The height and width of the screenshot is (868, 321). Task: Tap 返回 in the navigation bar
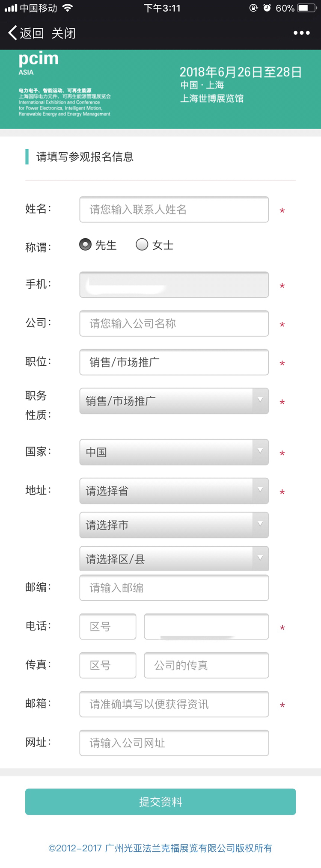[x=32, y=33]
